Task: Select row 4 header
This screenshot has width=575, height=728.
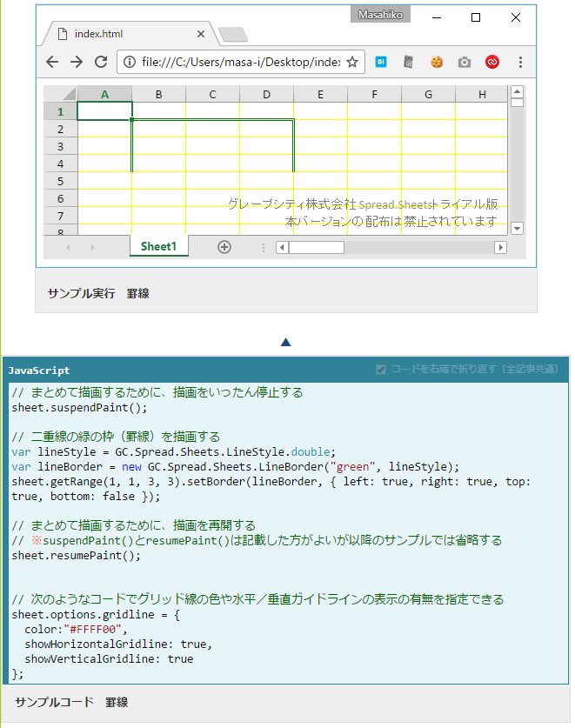Action: coord(60,164)
